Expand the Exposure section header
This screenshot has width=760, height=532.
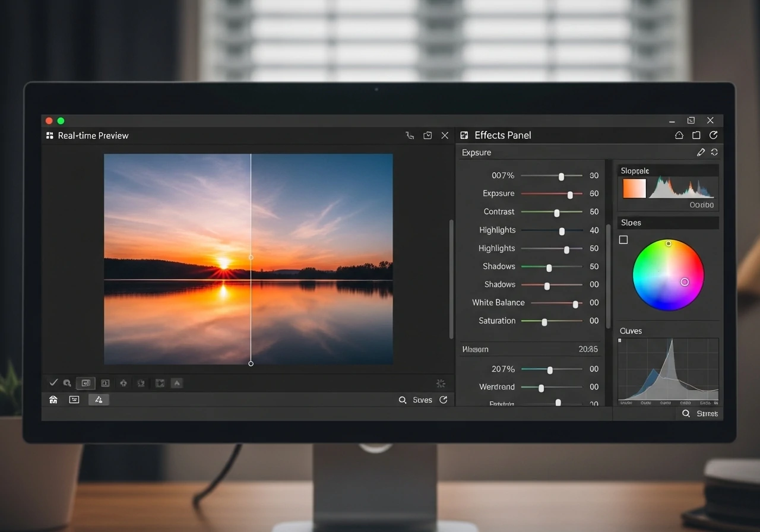point(476,153)
